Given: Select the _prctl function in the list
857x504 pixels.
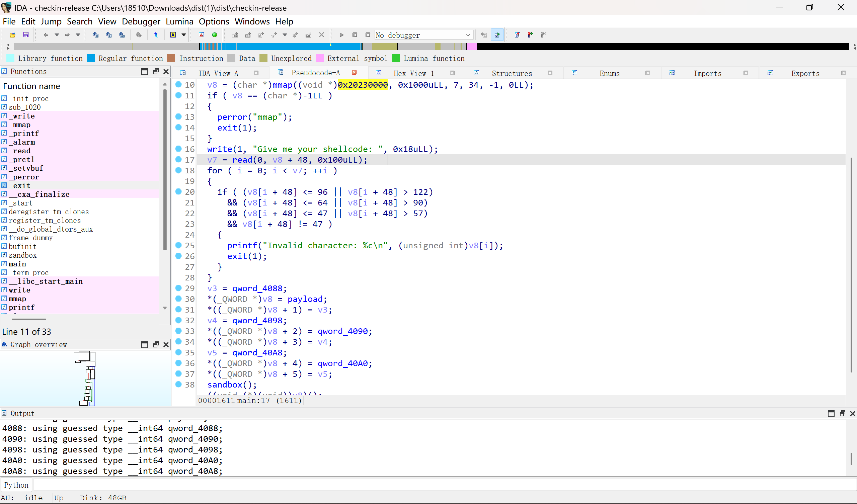Looking at the screenshot, I should click(x=21, y=160).
